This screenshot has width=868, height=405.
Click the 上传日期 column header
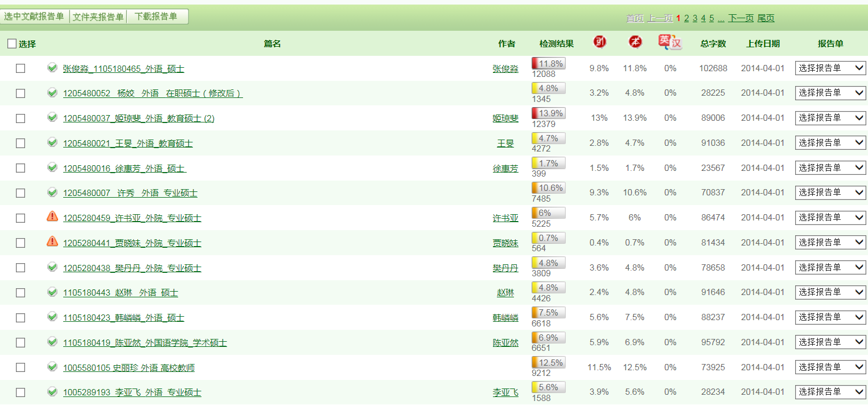[x=763, y=44]
